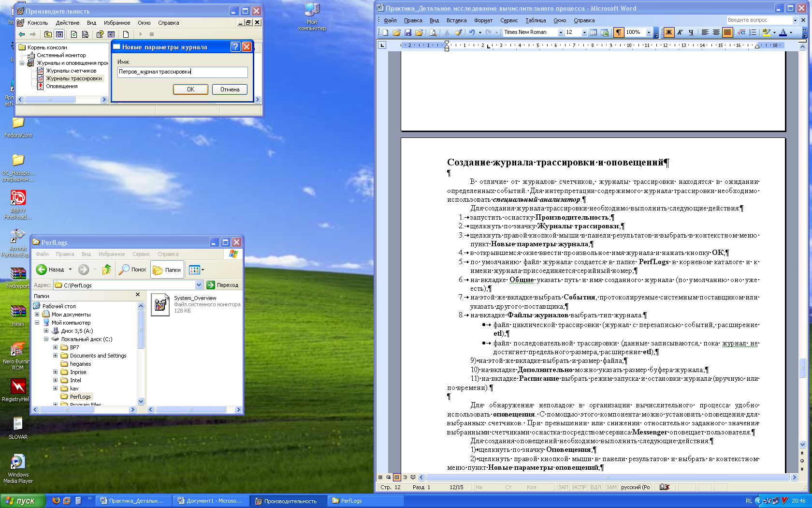Viewport: 812px width, 508px height.
Task: Open Print Preview in Word toolbar
Action: 433,32
